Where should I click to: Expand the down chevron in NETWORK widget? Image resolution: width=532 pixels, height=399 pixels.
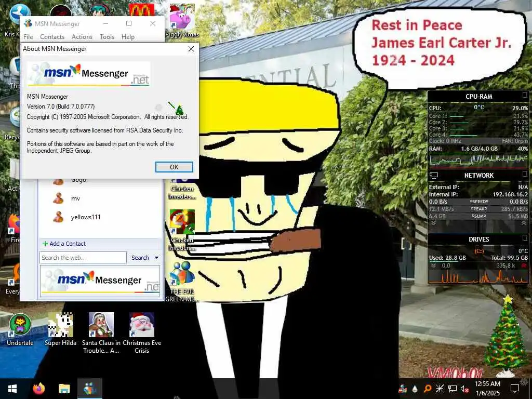point(433,223)
